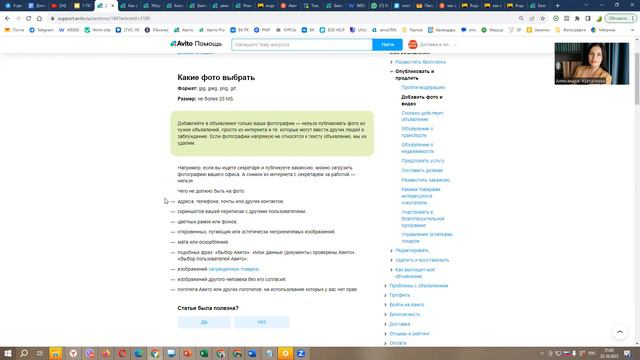Image resolution: width=640 pixels, height=360 pixels.
Task: Open PowerPoint from the taskbar
Action: [187, 353]
